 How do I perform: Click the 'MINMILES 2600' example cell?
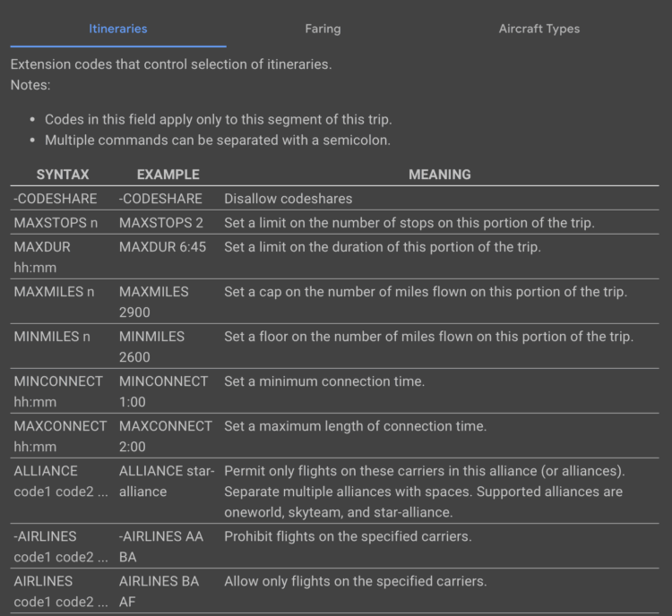[x=152, y=346]
